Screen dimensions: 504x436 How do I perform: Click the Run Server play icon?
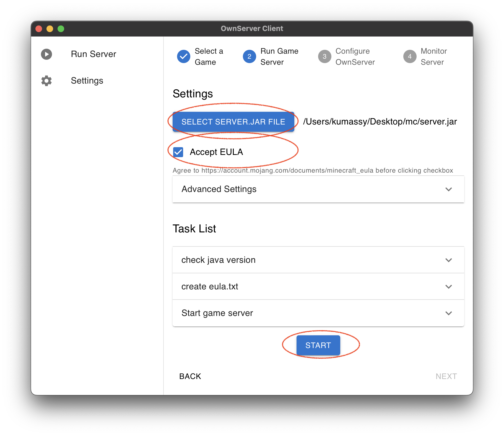[46, 54]
